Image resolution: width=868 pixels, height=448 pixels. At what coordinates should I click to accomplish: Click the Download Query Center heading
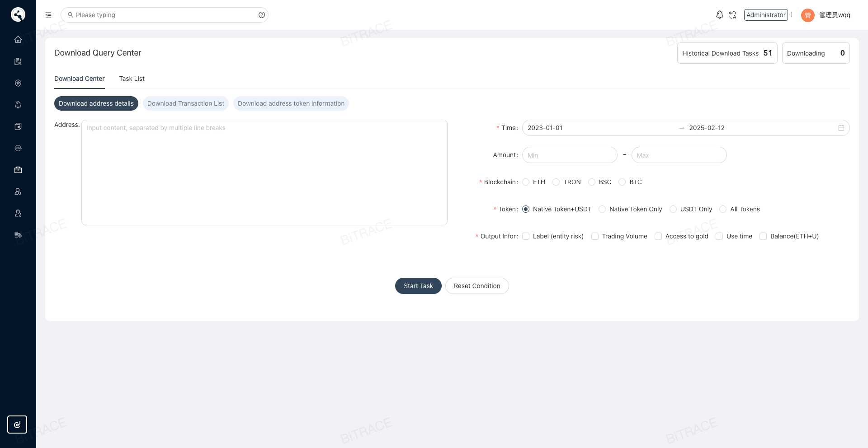98,53
